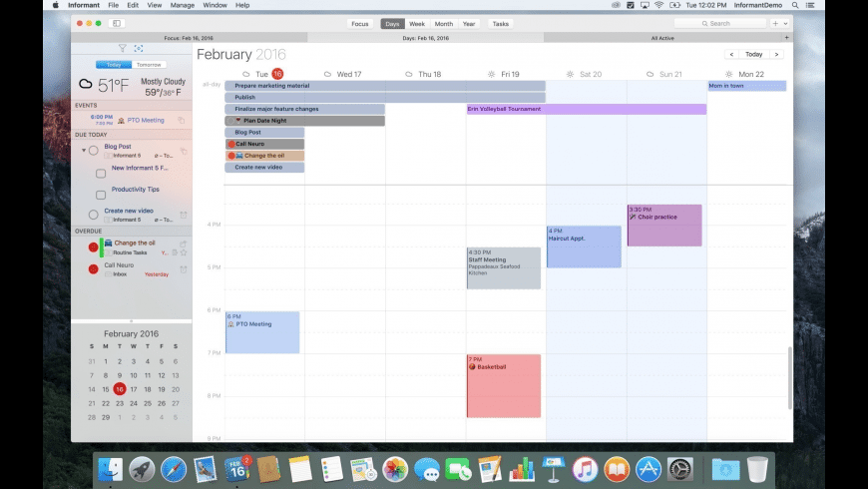Viewport: 868px width, 489px height.
Task: Go to next days with right arrow
Action: pyautogui.click(x=776, y=54)
